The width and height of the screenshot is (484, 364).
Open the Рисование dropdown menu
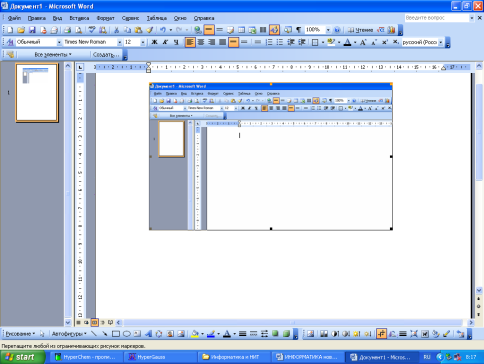point(20,334)
